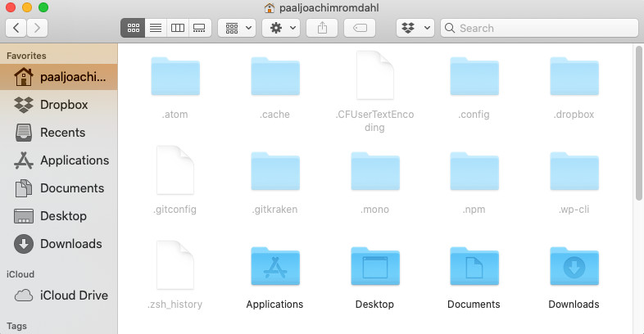This screenshot has height=334, width=644.
Task: Select the .wp-cli folder icon
Action: coord(574,171)
